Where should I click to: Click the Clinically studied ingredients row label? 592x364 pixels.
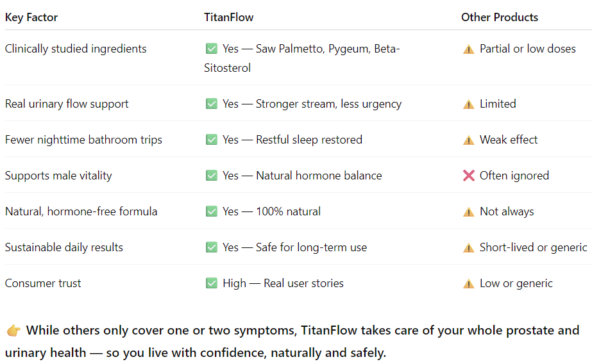(76, 49)
